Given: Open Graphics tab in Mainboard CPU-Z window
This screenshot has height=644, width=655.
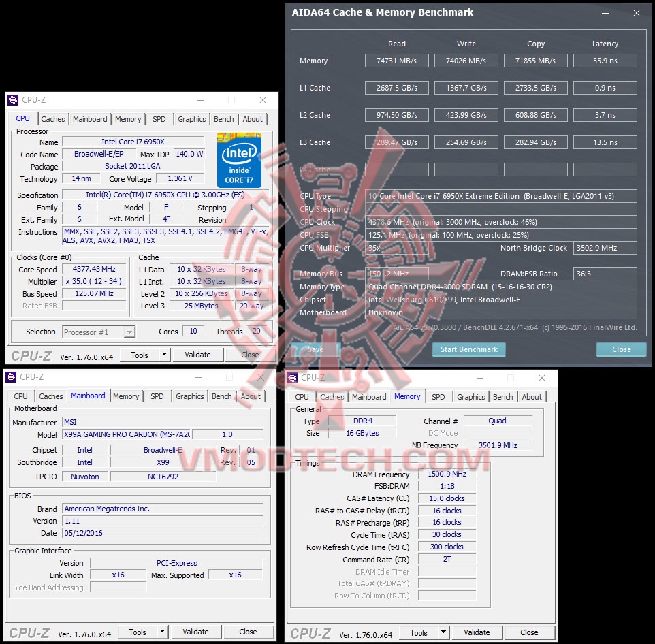Looking at the screenshot, I should click(x=190, y=396).
